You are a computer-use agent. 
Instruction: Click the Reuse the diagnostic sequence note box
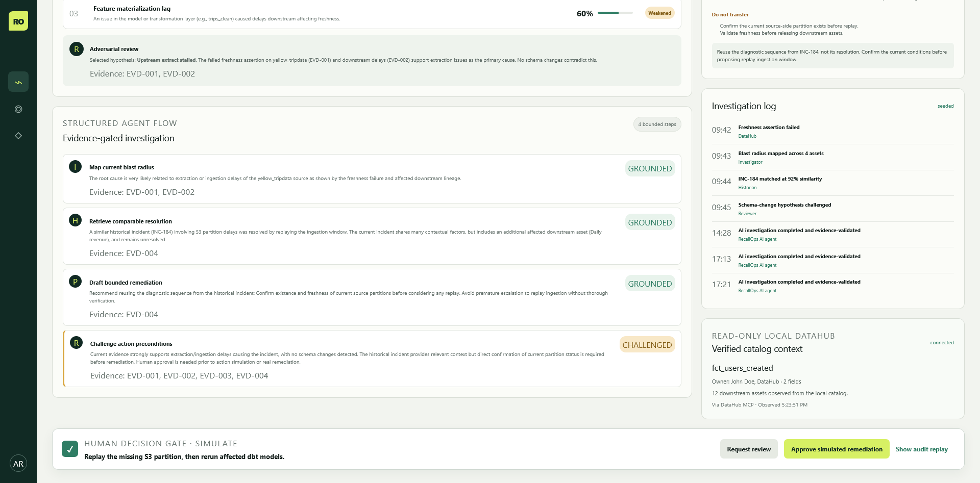(x=832, y=56)
